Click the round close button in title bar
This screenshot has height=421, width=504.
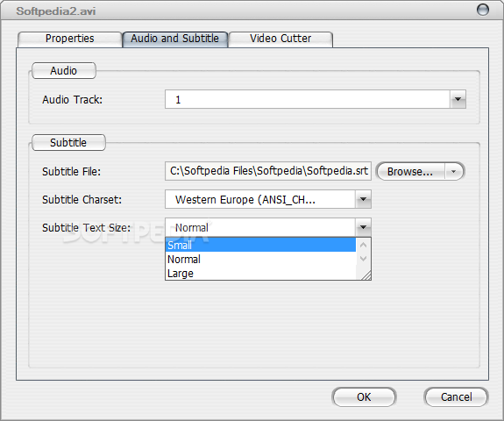[x=482, y=10]
